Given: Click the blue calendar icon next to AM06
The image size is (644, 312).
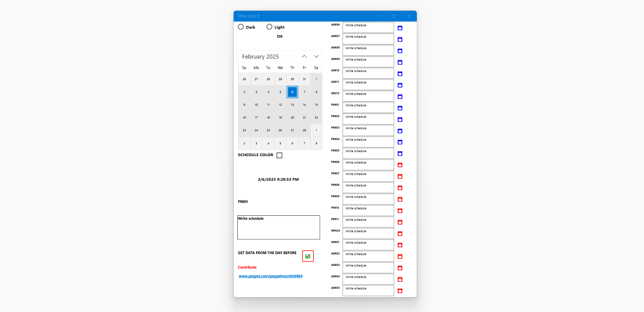Looking at the screenshot, I should [400, 28].
